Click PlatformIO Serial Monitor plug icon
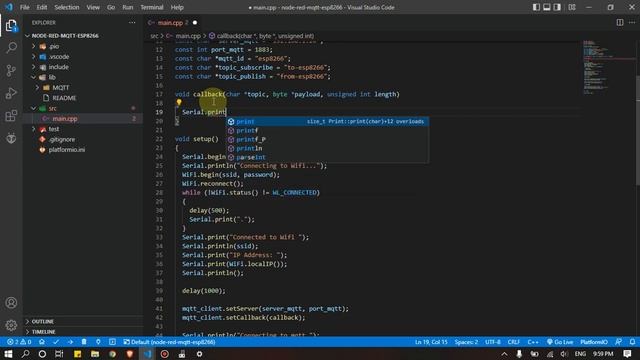 (x=98, y=342)
